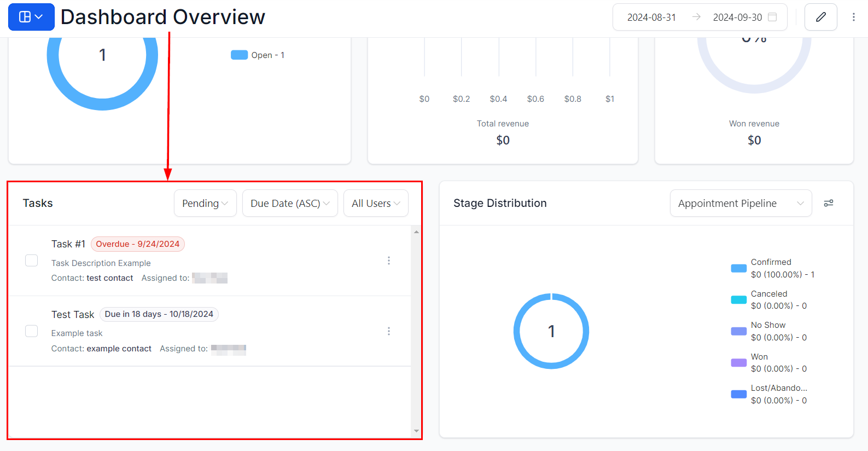Image resolution: width=868 pixels, height=451 pixels.
Task: Click the start date 2024-08-31 field
Action: 651,18
